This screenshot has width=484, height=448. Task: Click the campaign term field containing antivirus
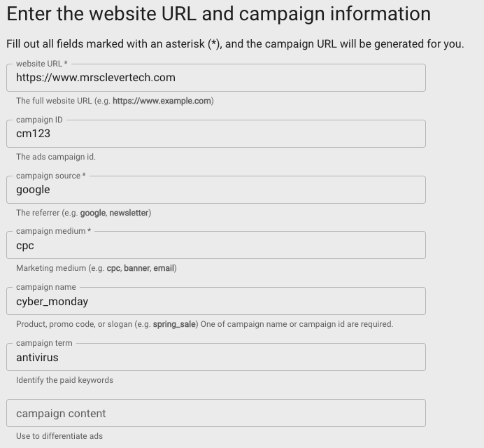[x=215, y=358]
